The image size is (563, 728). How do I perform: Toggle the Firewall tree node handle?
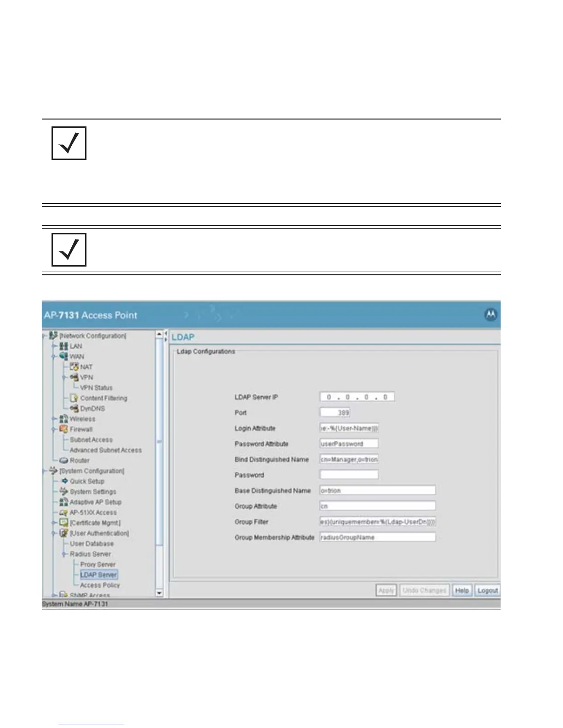click(54, 429)
